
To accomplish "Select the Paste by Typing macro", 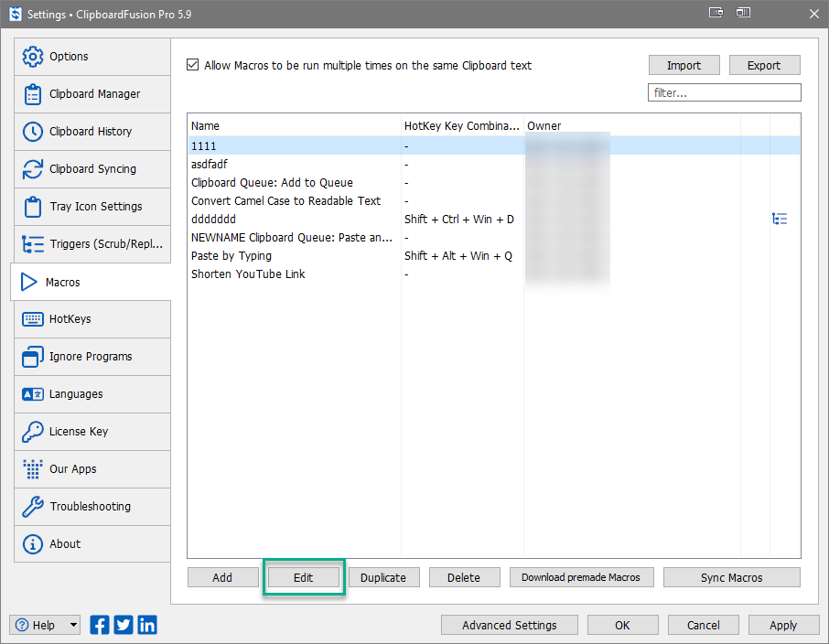I will [494, 256].
